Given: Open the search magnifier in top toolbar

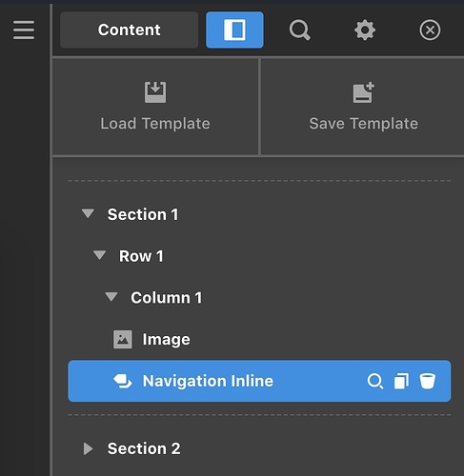Looking at the screenshot, I should pos(299,30).
